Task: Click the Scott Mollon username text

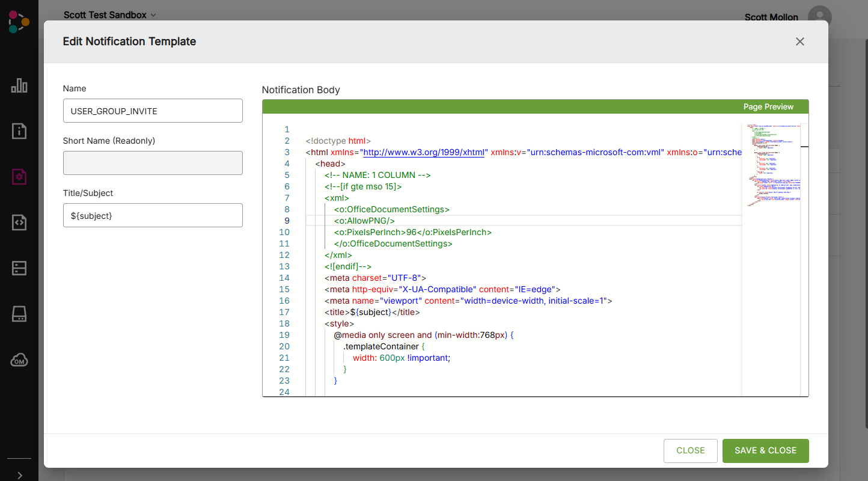Action: click(771, 17)
